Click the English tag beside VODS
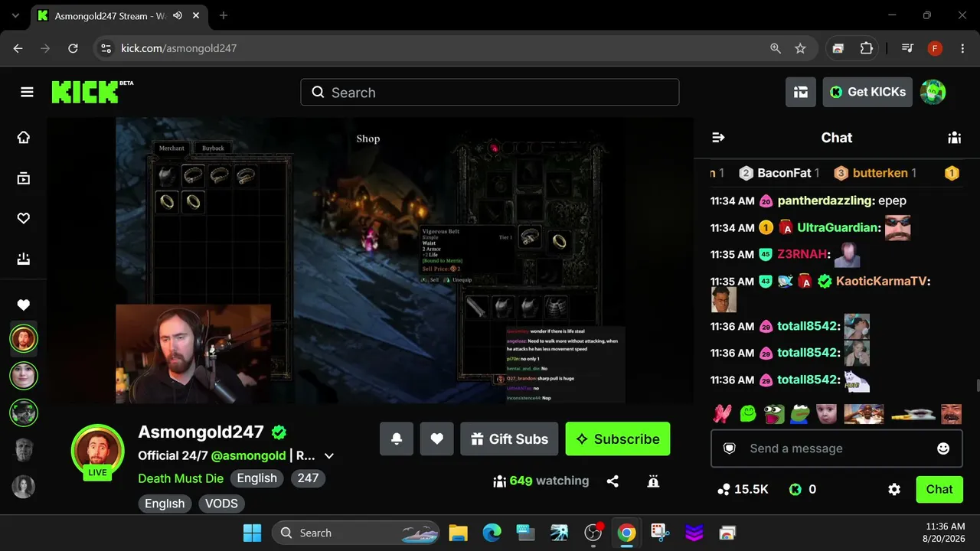 (165, 504)
